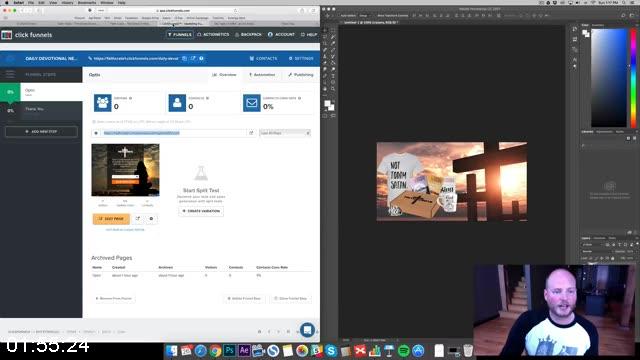Open funnel Contacts in blue header
This screenshot has height=360, width=640.
[263, 58]
